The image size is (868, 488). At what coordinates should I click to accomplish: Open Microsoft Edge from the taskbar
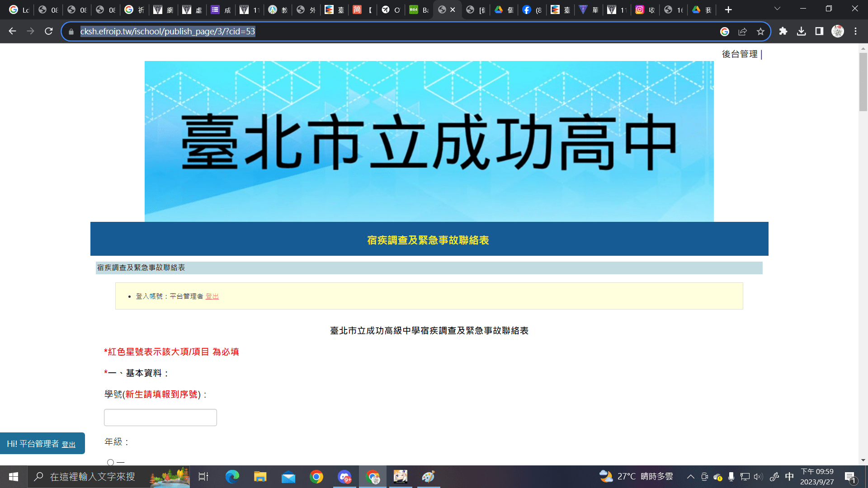tap(232, 477)
